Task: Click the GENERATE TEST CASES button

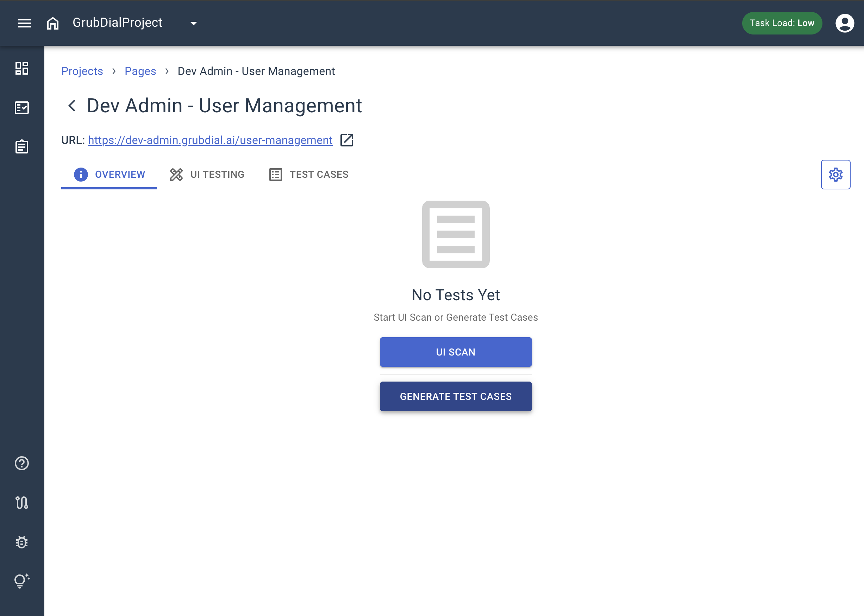Action: click(x=456, y=396)
